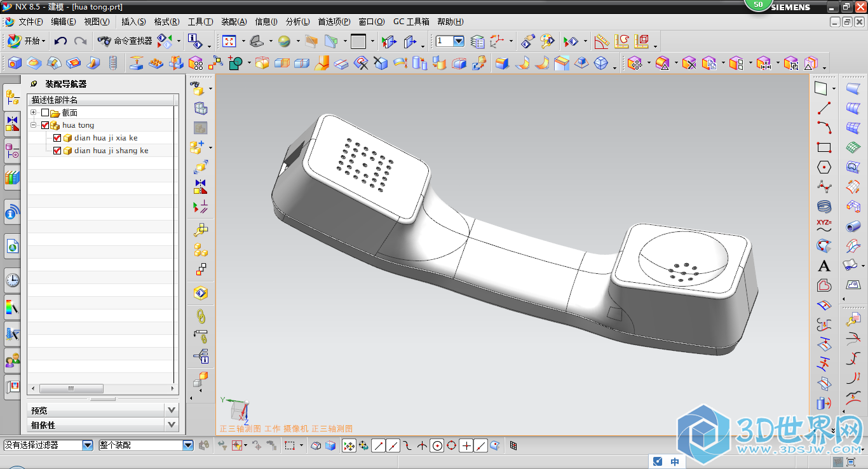Click the Chinese input 中 tray indicator

tap(675, 462)
